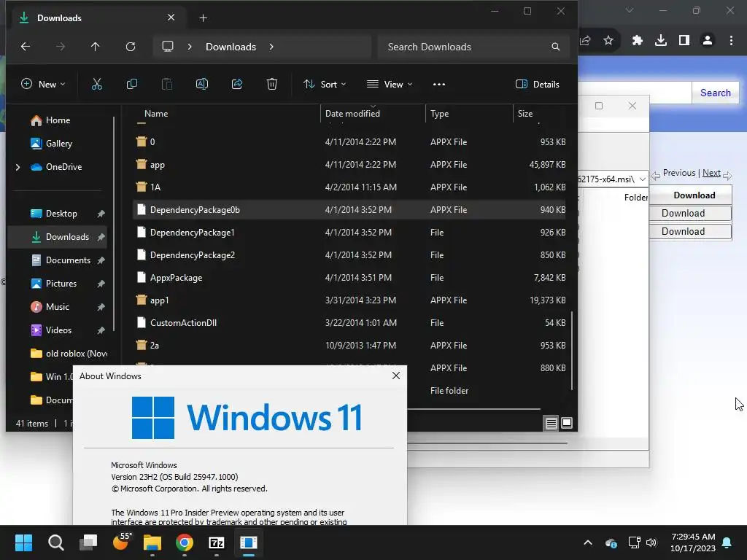Go back with the Explorer back arrow
This screenshot has width=747, height=560.
pyautogui.click(x=26, y=47)
